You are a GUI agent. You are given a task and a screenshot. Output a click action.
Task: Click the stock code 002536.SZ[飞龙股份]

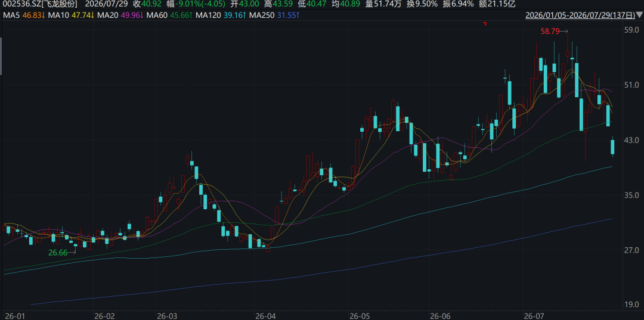pos(40,5)
